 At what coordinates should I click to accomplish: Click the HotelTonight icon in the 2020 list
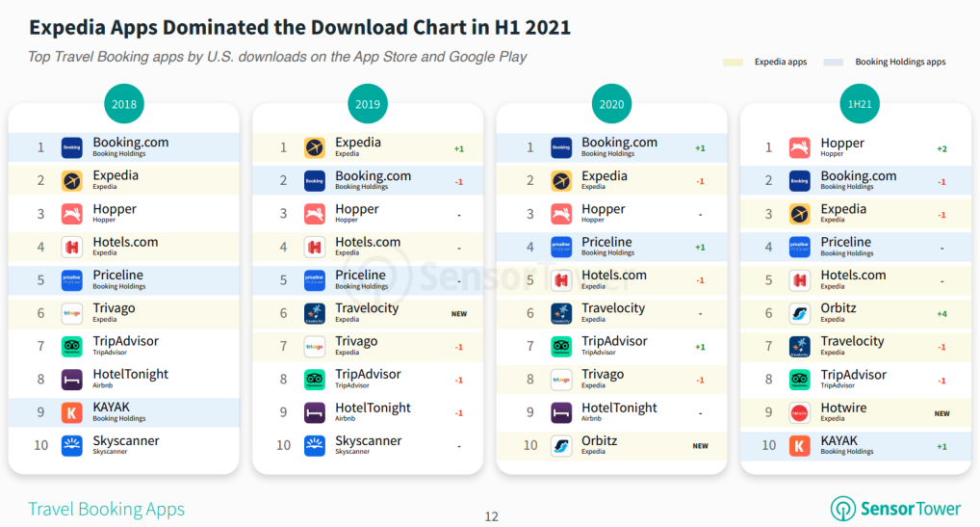tap(561, 412)
